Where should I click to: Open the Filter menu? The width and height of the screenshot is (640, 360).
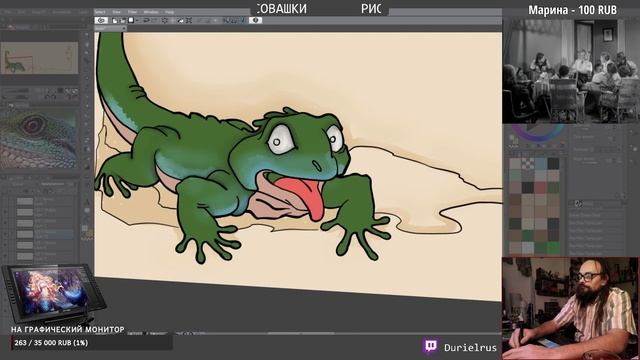(132, 12)
